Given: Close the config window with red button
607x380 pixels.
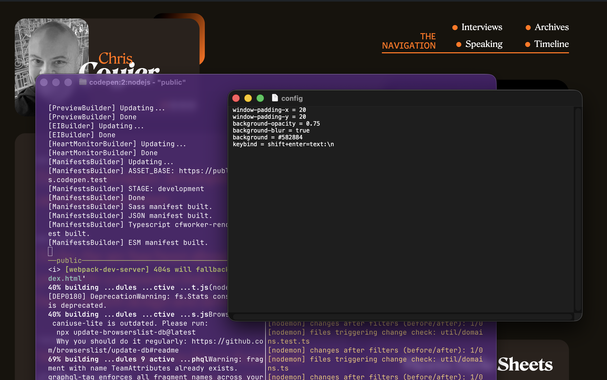Looking at the screenshot, I should pos(236,98).
